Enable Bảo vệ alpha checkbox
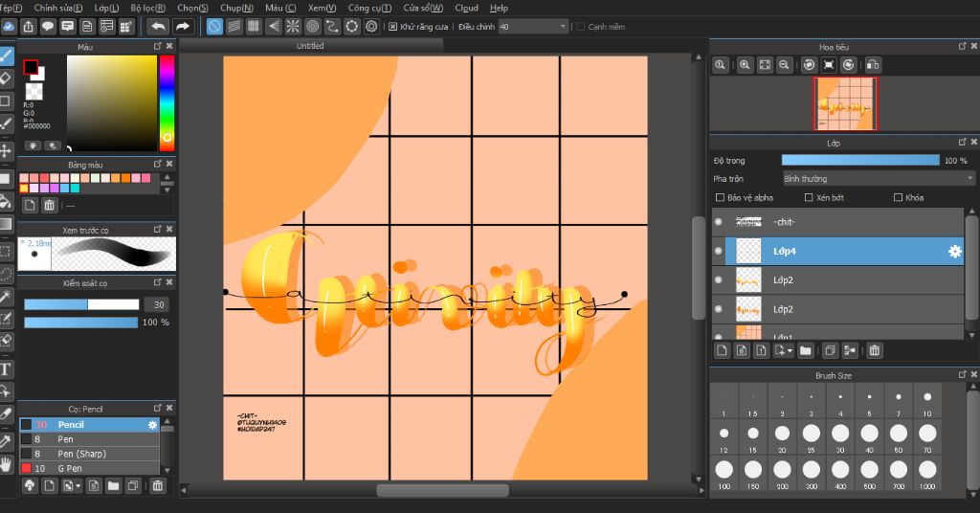 point(720,197)
